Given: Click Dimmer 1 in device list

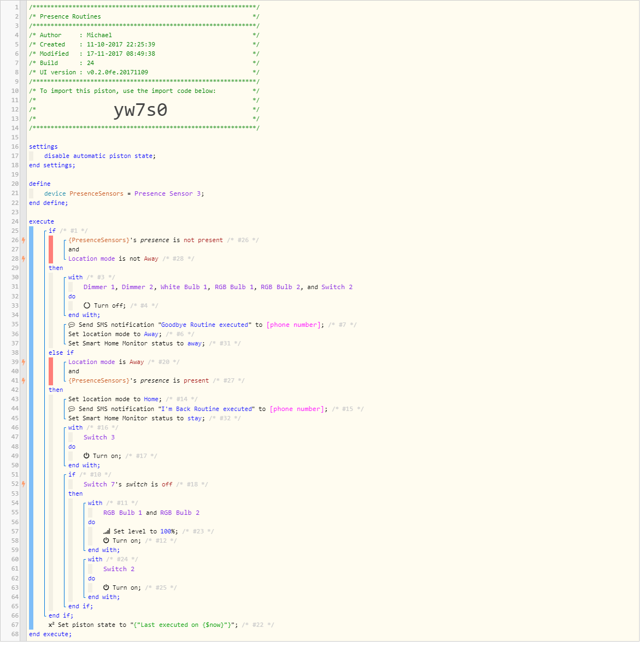Looking at the screenshot, I should [x=99, y=288].
